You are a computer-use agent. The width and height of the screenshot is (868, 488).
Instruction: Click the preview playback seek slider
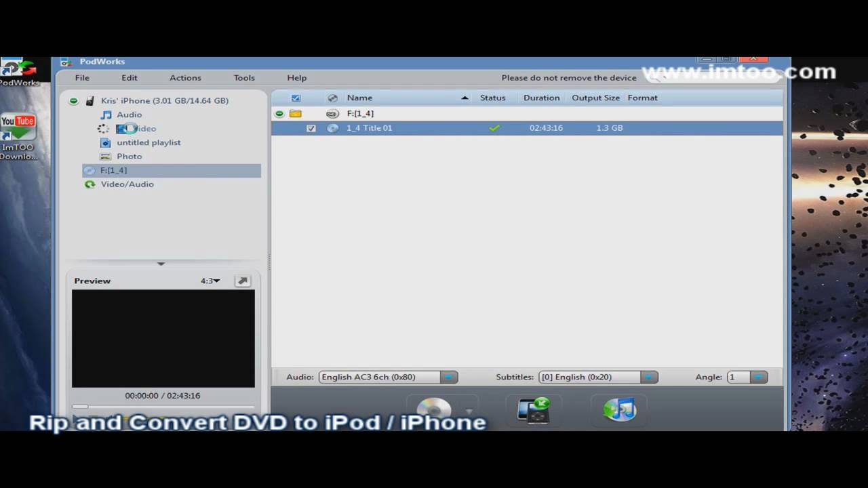[163, 407]
